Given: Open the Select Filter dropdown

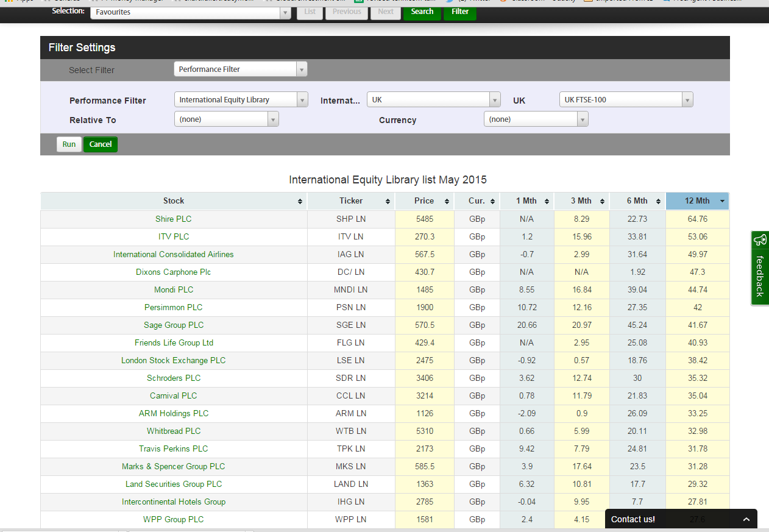Looking at the screenshot, I should click(240, 69).
